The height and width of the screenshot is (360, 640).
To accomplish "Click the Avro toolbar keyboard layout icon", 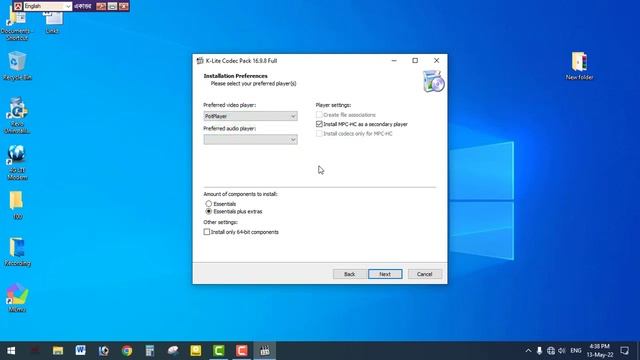I will [112, 6].
